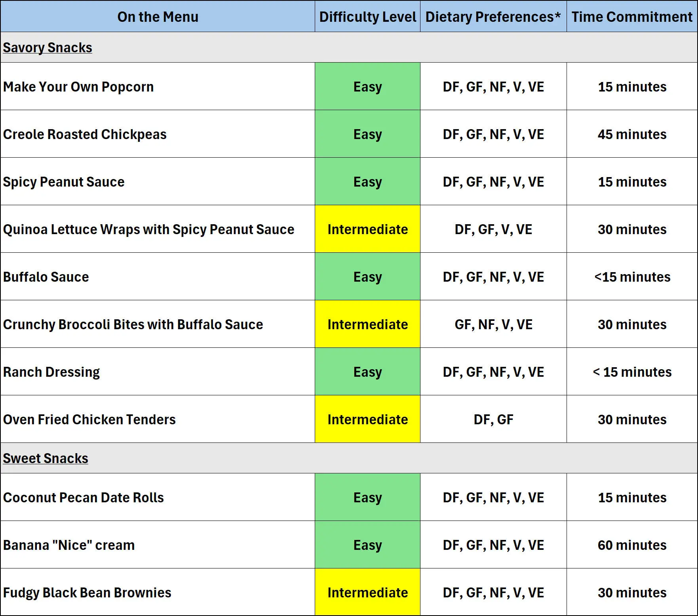Viewport: 698px width, 616px height.
Task: Select the 'Ranch Dressing' cell
Action: [158, 372]
